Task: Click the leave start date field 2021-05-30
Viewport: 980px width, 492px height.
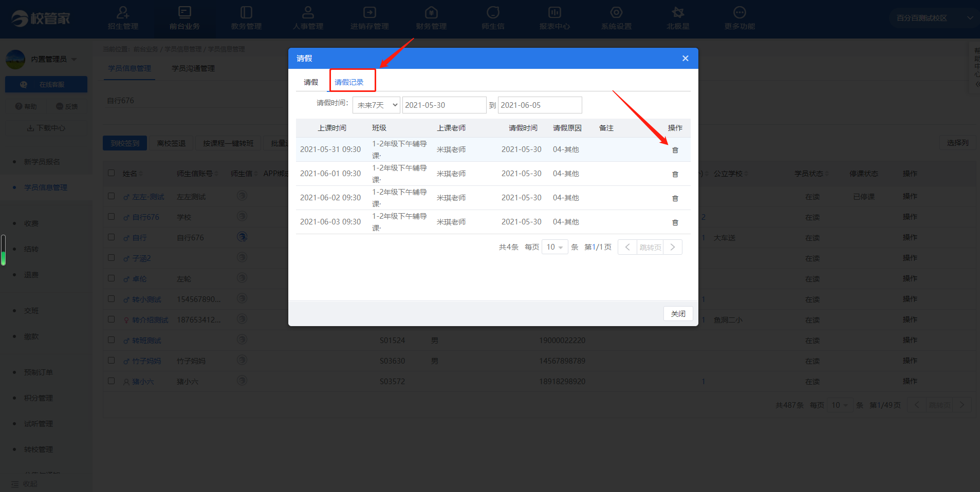Action: (x=444, y=105)
